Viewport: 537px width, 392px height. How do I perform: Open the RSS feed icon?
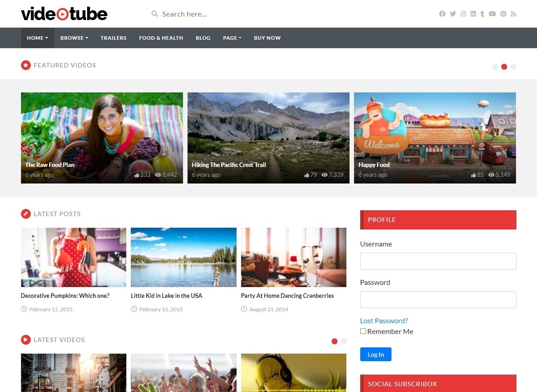(x=513, y=14)
